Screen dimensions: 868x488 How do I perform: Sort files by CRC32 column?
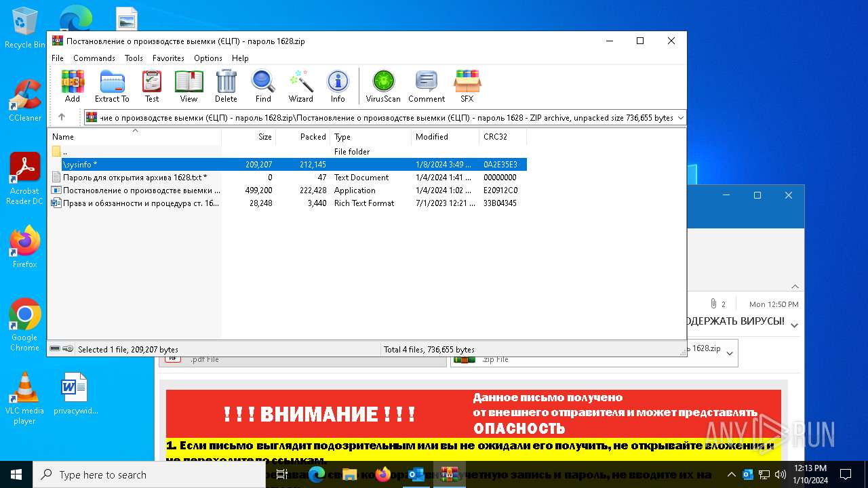(x=502, y=137)
